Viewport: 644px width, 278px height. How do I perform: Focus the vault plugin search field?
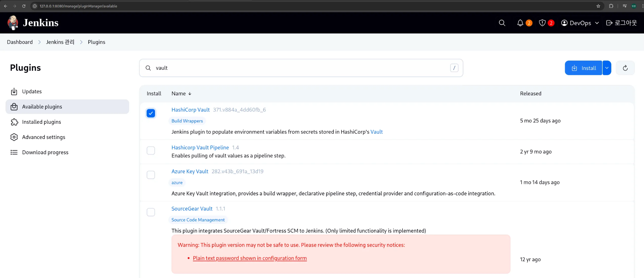(x=301, y=68)
